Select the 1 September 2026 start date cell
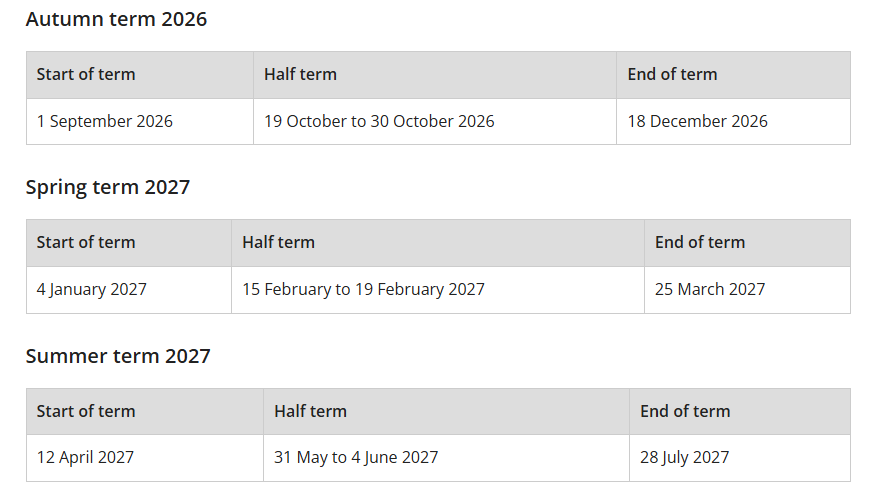This screenshot has width=874, height=499. 105,121
